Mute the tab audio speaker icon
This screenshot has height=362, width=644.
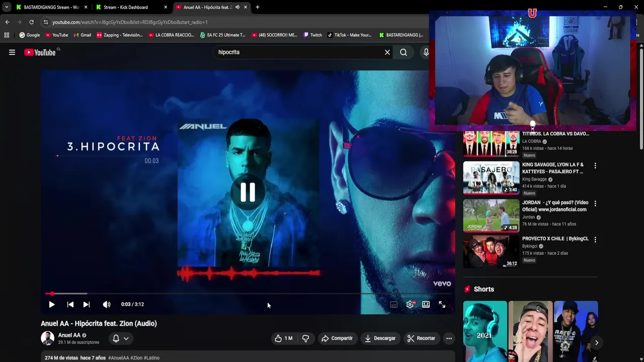click(237, 7)
